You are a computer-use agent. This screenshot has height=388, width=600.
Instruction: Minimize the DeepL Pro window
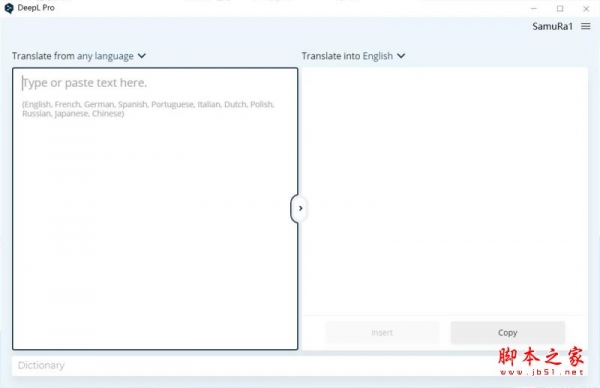[534, 8]
